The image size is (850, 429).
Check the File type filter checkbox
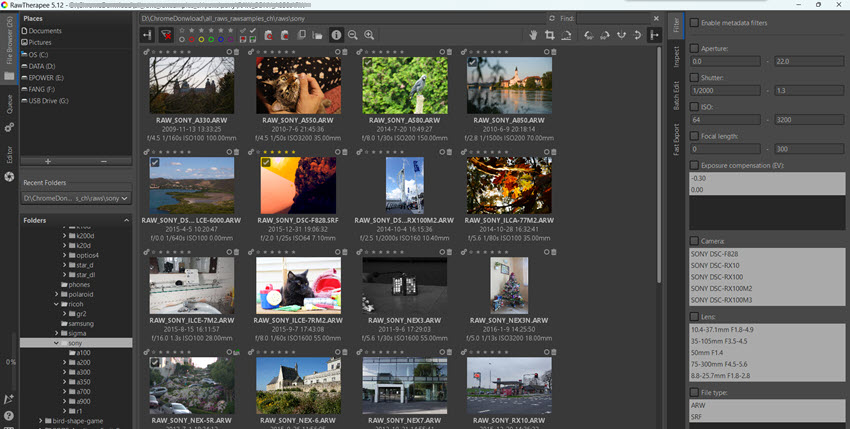pyautogui.click(x=694, y=392)
